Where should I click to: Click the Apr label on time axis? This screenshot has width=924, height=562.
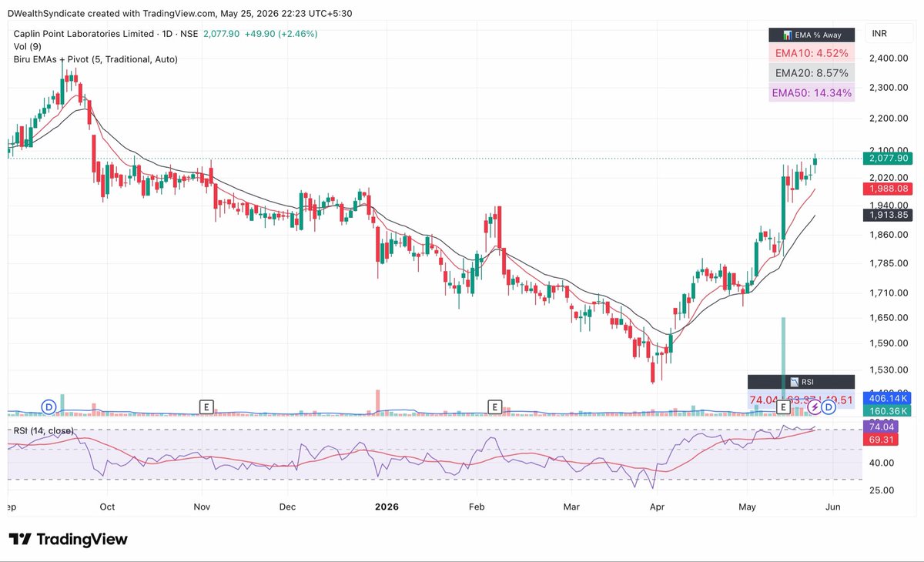(x=657, y=507)
